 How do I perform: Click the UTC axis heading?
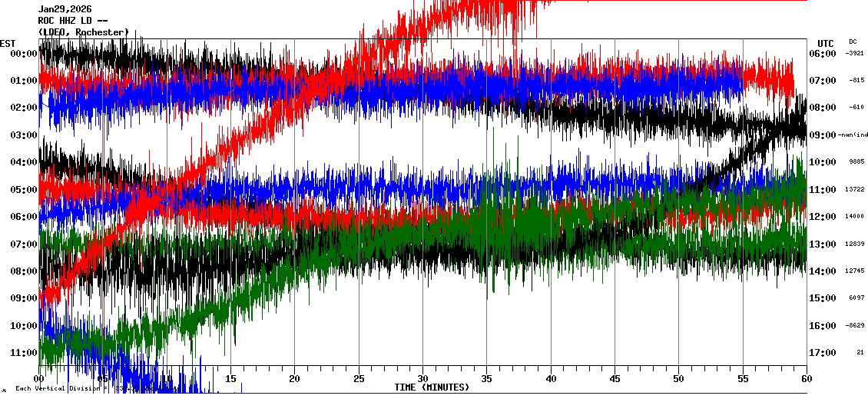point(826,43)
